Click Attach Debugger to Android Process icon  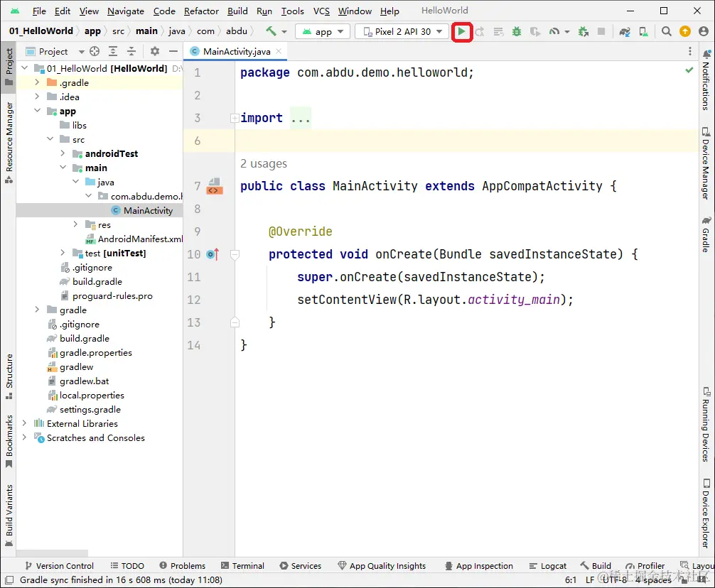pos(584,31)
